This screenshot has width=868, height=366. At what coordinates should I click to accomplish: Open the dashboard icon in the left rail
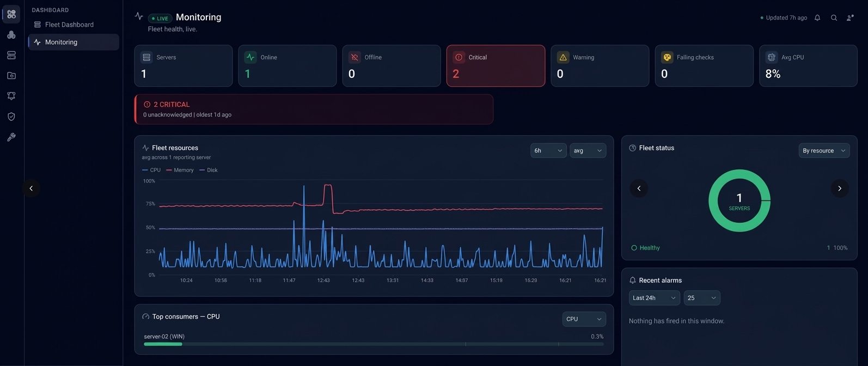point(11,14)
